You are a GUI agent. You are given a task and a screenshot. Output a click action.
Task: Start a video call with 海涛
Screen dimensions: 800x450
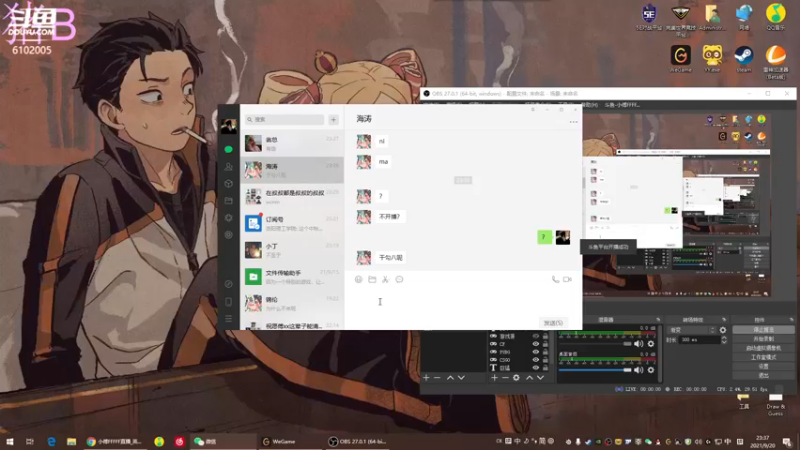(x=567, y=280)
